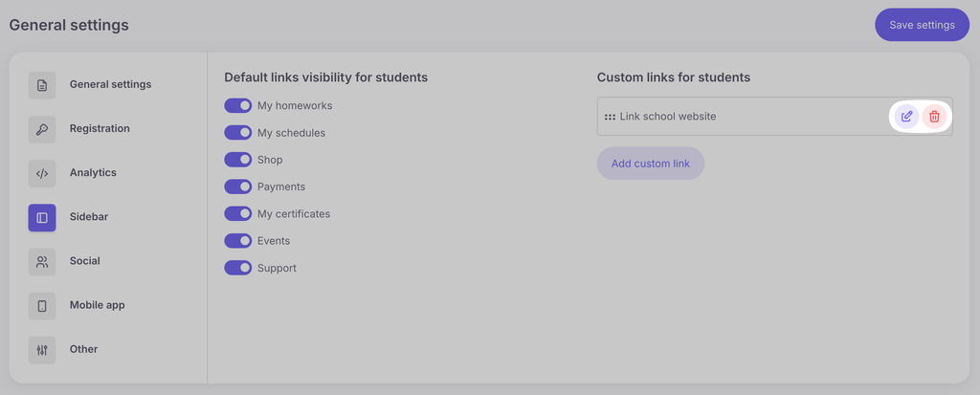Select the Sidebar layout icon
Viewport: 980px width, 395px height.
coord(42,217)
